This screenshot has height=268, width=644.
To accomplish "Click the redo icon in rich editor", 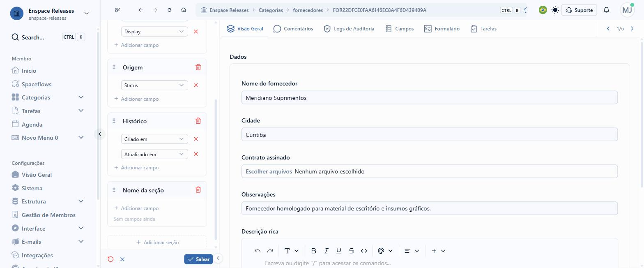I will coord(270,251).
